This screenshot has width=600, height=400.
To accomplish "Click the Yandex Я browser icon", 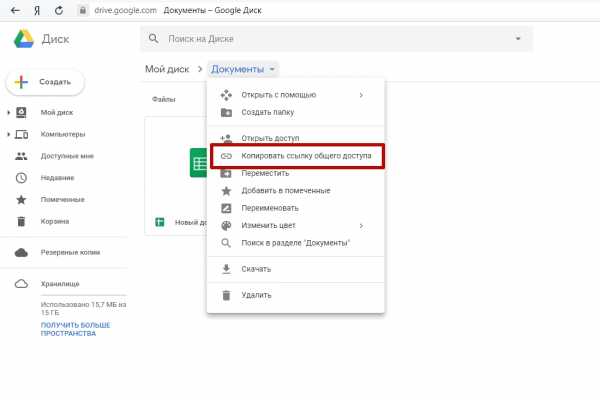I will 37,10.
